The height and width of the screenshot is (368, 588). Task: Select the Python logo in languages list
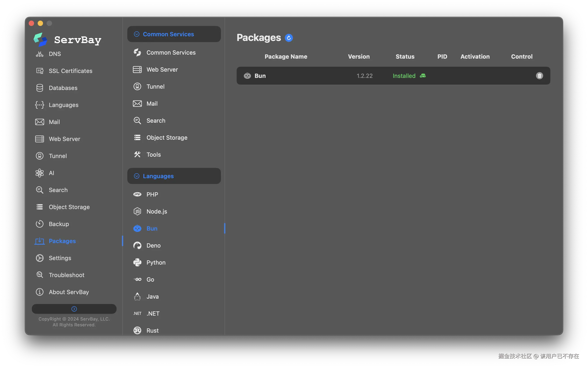pyautogui.click(x=137, y=262)
